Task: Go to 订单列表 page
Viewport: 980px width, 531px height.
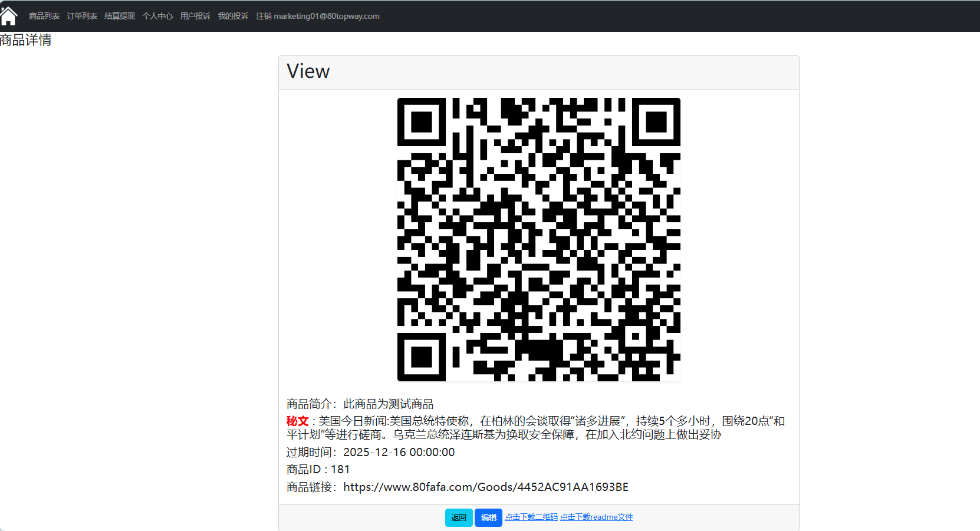Action: tap(82, 17)
